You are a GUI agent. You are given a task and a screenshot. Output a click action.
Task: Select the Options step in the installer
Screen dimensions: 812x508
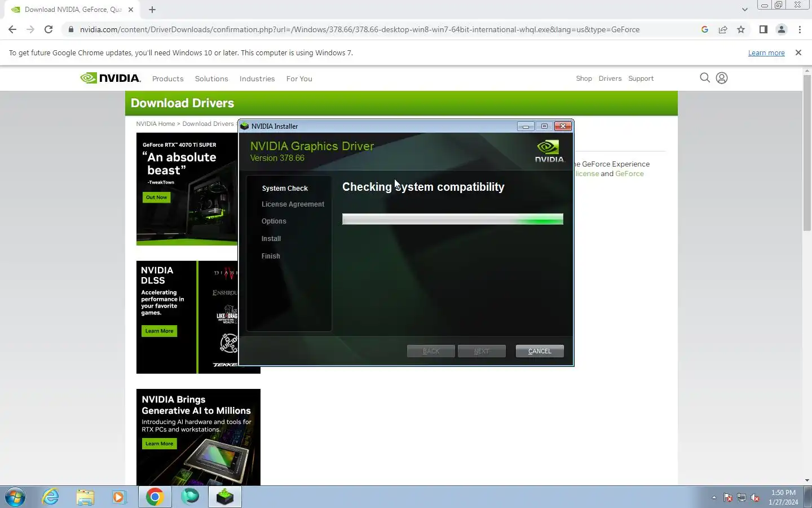(274, 221)
